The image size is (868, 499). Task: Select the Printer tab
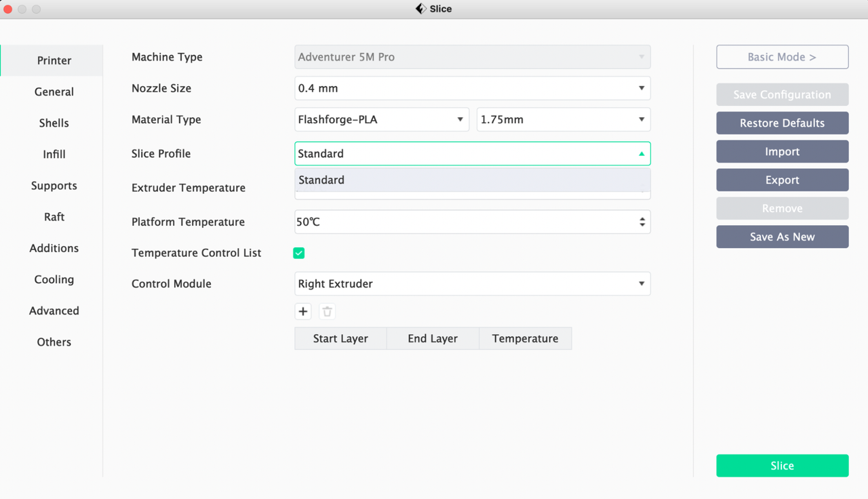click(52, 60)
